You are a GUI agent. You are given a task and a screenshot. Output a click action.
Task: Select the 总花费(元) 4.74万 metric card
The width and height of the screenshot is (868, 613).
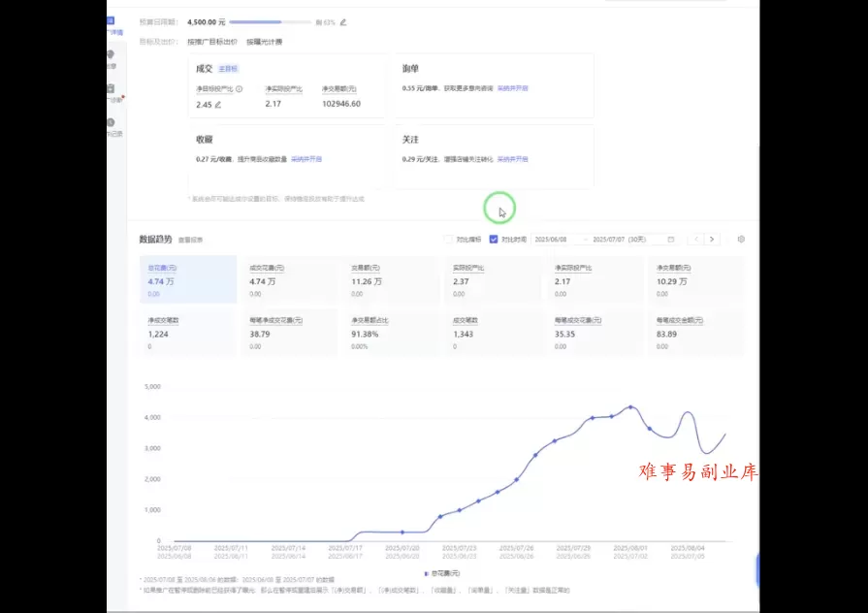[188, 279]
